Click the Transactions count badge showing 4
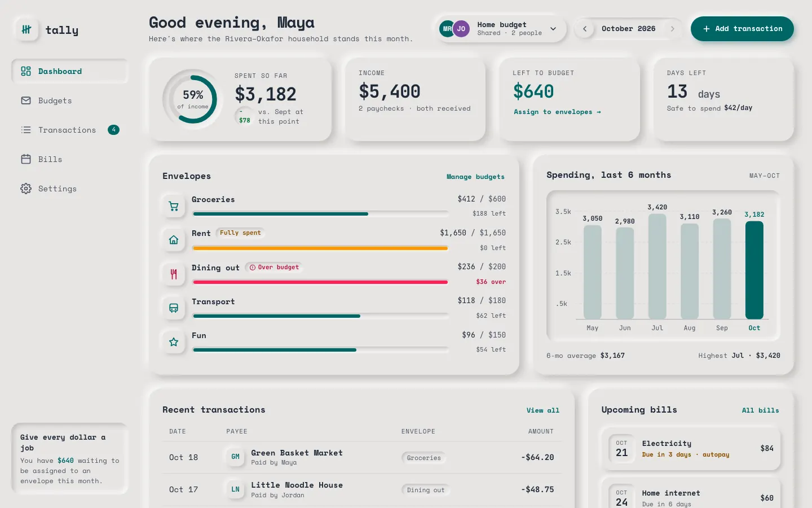Screen dimensions: 812x508 tap(113, 130)
